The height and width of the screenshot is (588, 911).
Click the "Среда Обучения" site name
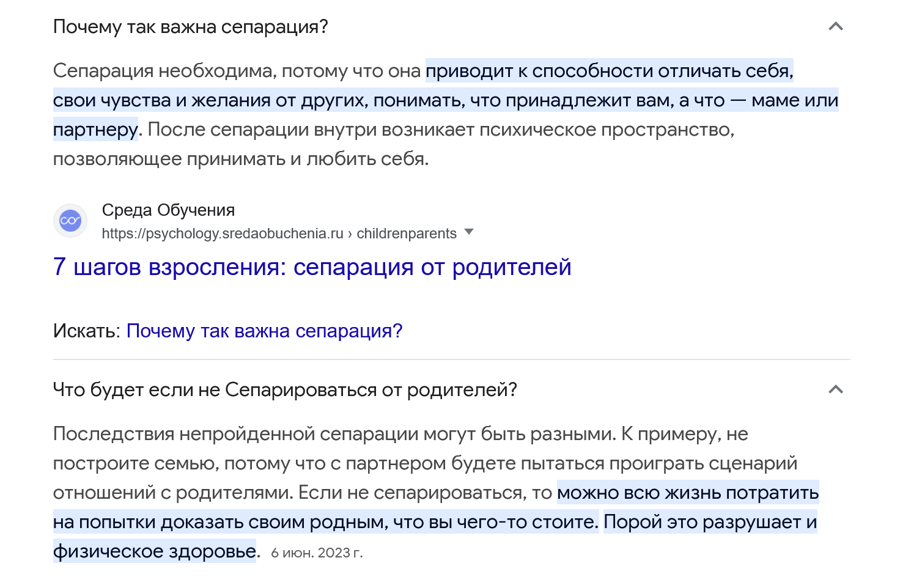tap(168, 210)
